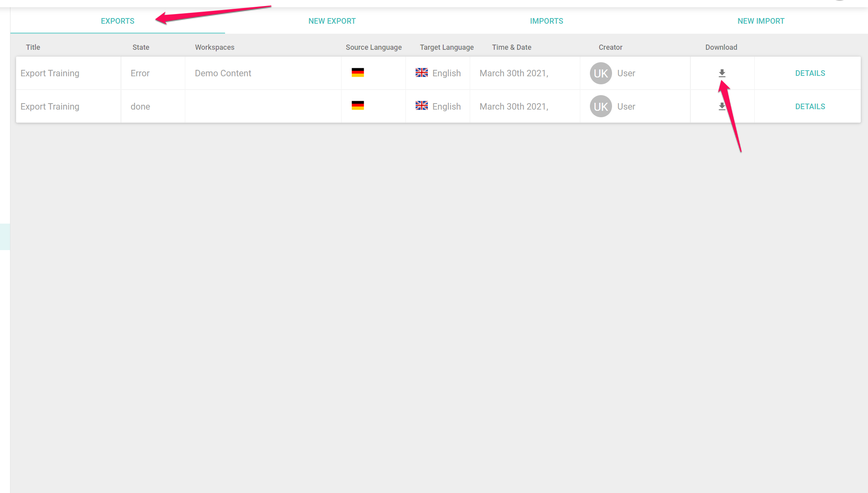Screen dimensions: 868x493
Task: Open the New Import tab
Action: 761,21
